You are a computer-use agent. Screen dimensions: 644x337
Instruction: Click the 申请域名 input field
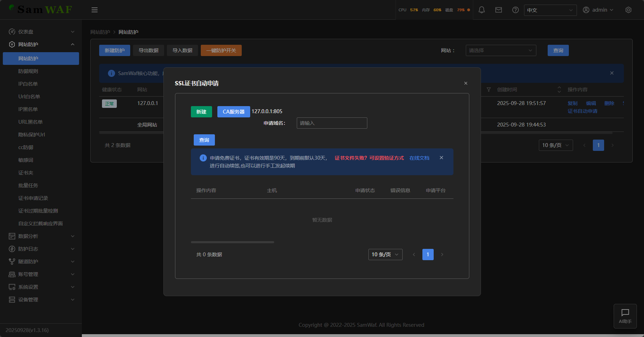tap(332, 123)
